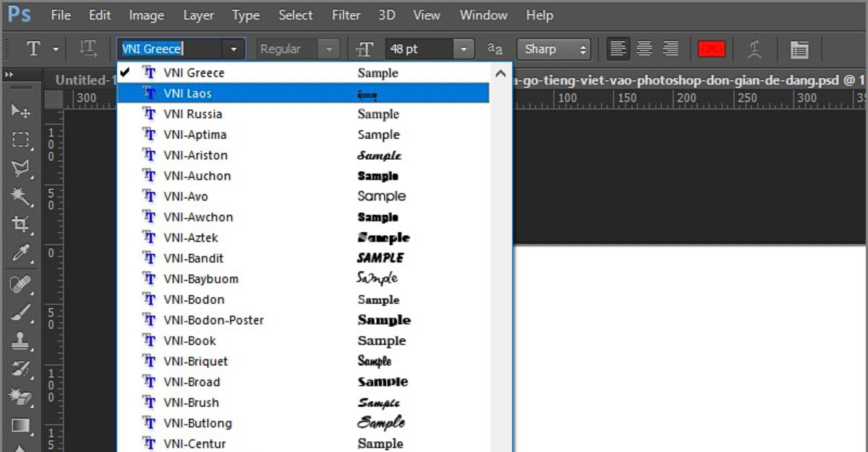Choose the VNI-Aptima font
Image resolution: width=868 pixels, height=452 pixels.
304,135
